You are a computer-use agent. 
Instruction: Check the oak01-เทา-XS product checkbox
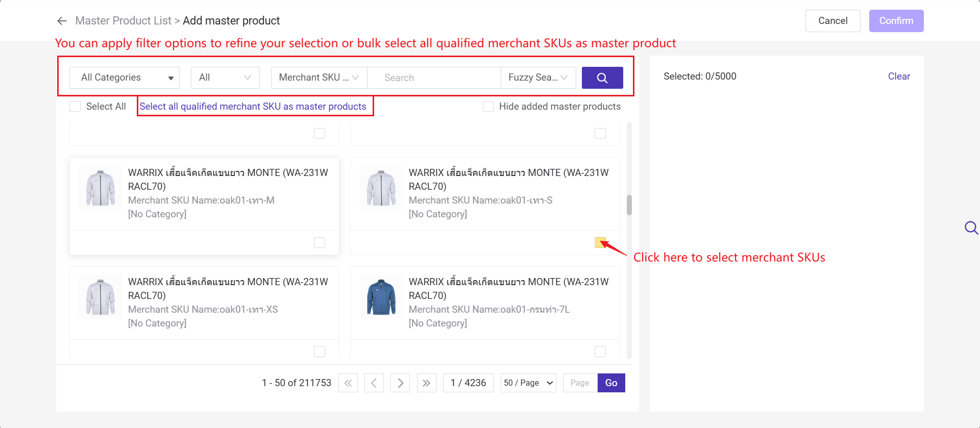320,351
